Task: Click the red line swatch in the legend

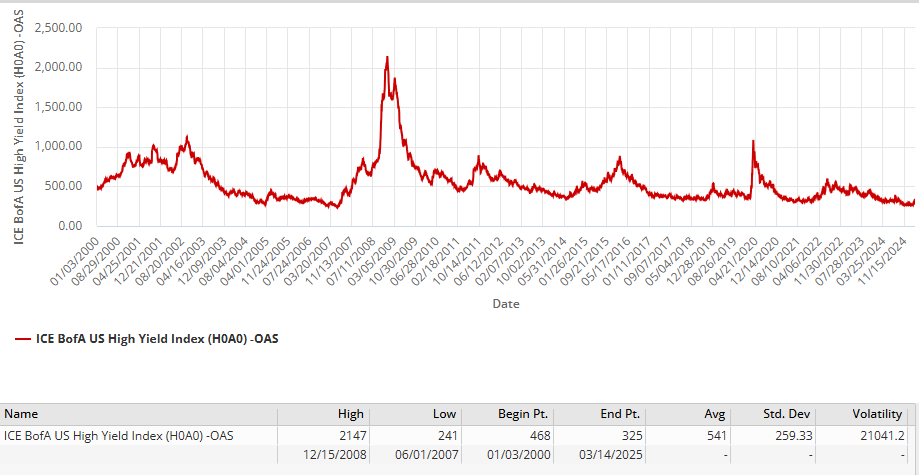Action: point(23,338)
